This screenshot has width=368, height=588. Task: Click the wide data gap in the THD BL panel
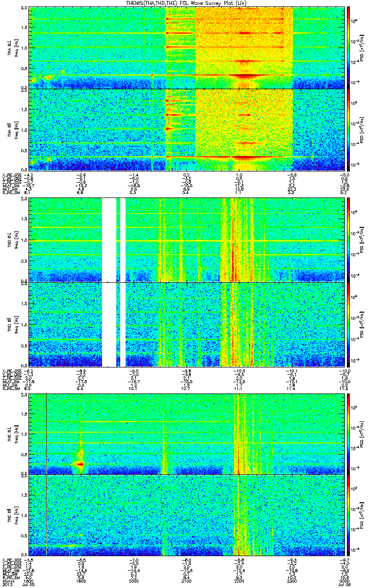point(109,240)
